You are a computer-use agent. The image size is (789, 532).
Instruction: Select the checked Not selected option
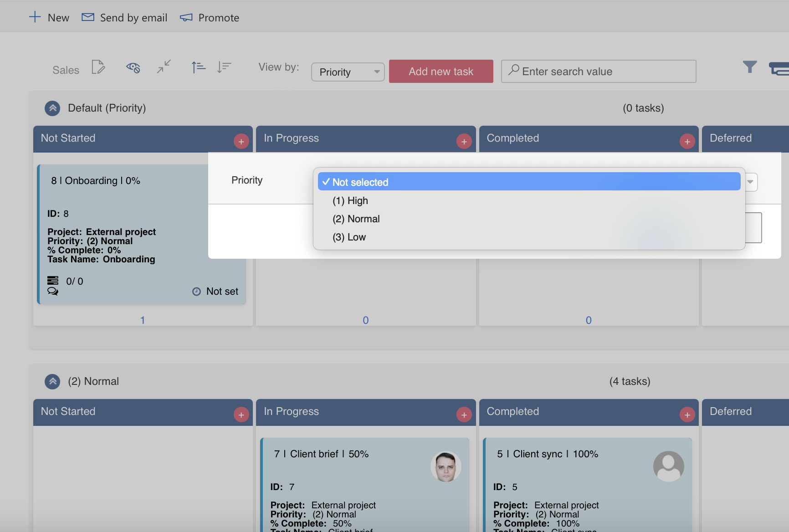tap(360, 182)
